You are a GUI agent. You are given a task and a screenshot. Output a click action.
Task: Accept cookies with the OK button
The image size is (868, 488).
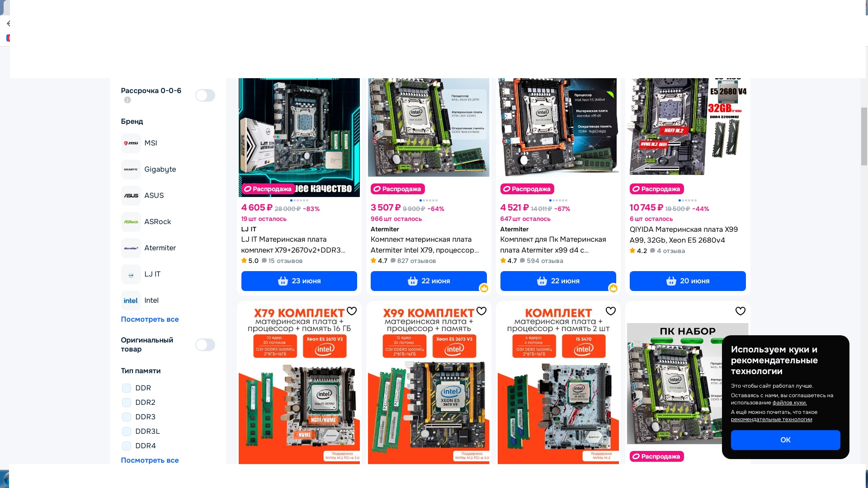tap(786, 440)
